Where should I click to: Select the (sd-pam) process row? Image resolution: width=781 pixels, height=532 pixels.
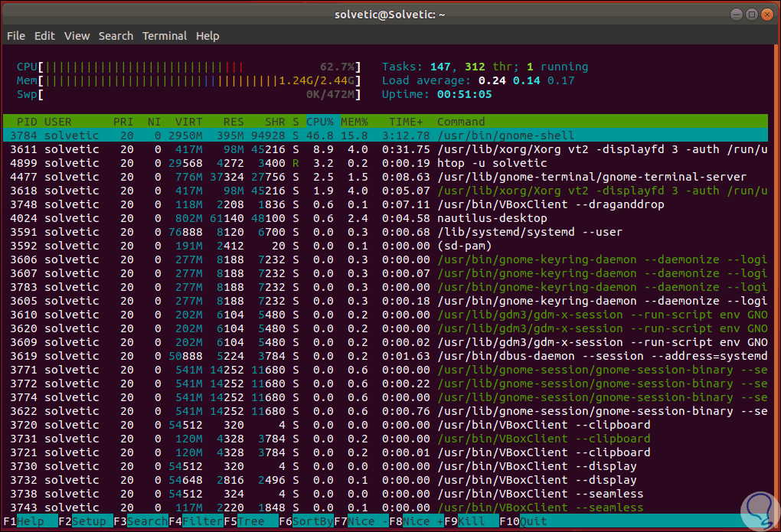(x=385, y=246)
